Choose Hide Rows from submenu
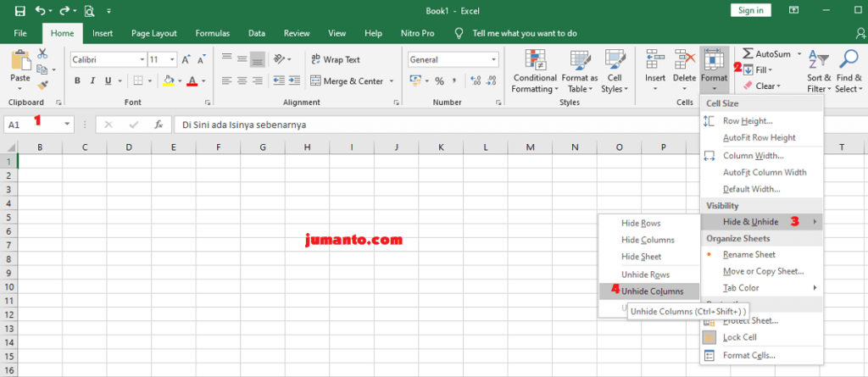The width and height of the screenshot is (868, 377). [649, 224]
